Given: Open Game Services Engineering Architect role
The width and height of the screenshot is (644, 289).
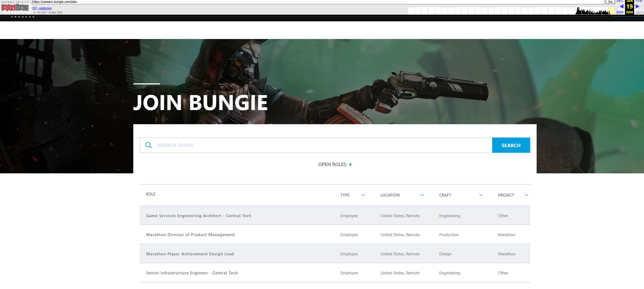Looking at the screenshot, I should [x=198, y=216].
